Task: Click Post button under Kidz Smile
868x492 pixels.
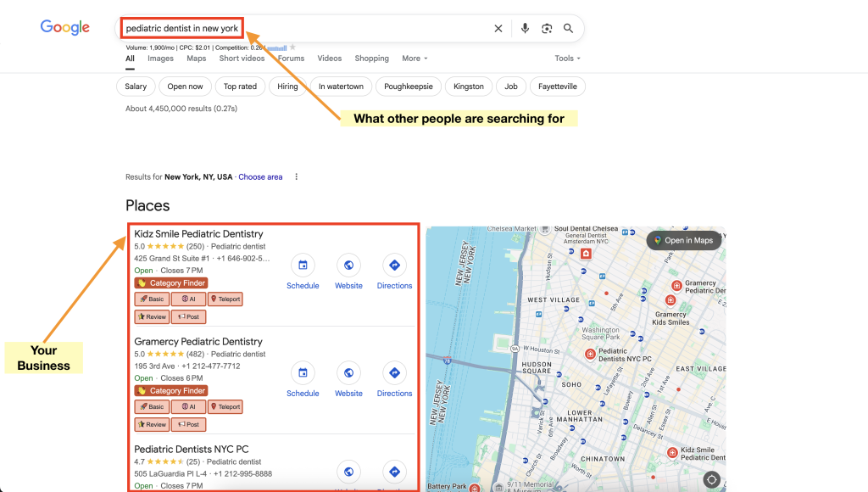Action: click(189, 317)
